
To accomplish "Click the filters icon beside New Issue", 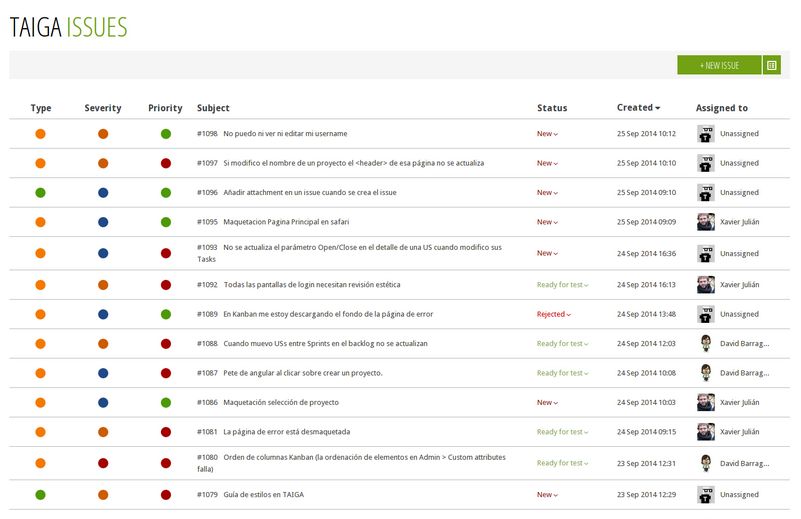I will pos(771,66).
